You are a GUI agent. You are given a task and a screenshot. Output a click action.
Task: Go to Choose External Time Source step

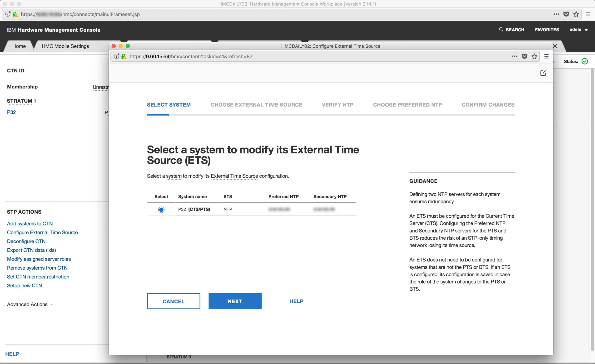pos(256,105)
